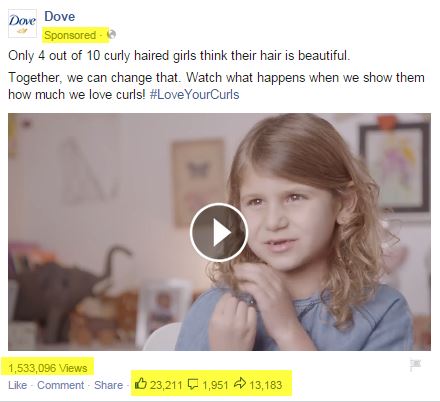Play the Dove video
Viewport: 440px width, 402px height.
(219, 232)
